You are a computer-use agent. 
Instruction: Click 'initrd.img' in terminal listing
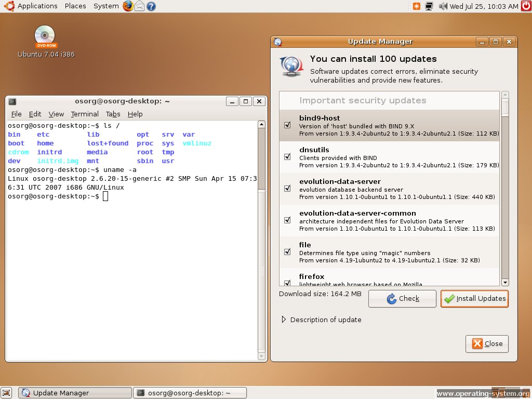pos(58,161)
